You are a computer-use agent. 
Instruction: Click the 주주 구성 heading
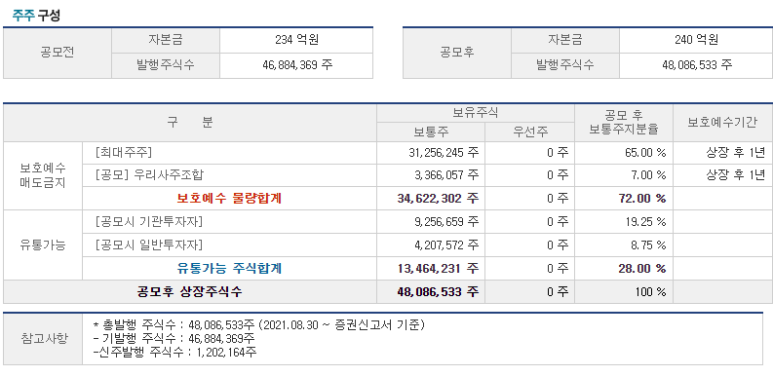pyautogui.click(x=36, y=15)
